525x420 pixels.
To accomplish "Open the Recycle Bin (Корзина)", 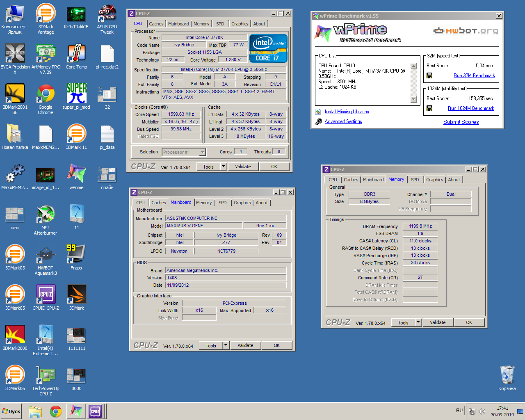I will pos(507,378).
